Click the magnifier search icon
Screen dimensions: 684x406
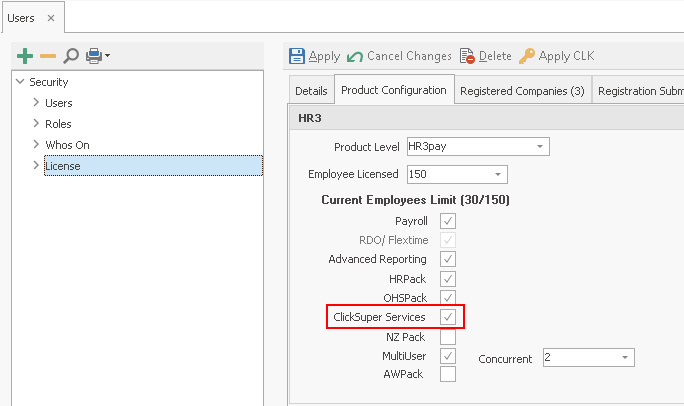click(x=71, y=56)
